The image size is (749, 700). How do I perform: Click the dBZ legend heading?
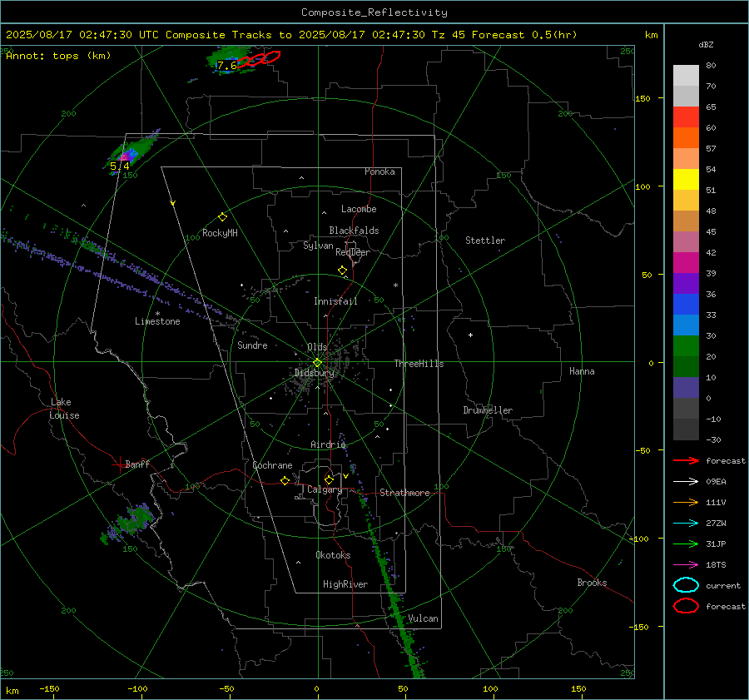(706, 44)
